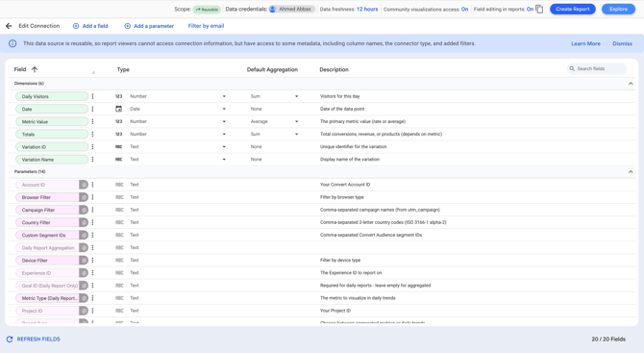Click Add a field
This screenshot has height=353, width=644.
90,26
